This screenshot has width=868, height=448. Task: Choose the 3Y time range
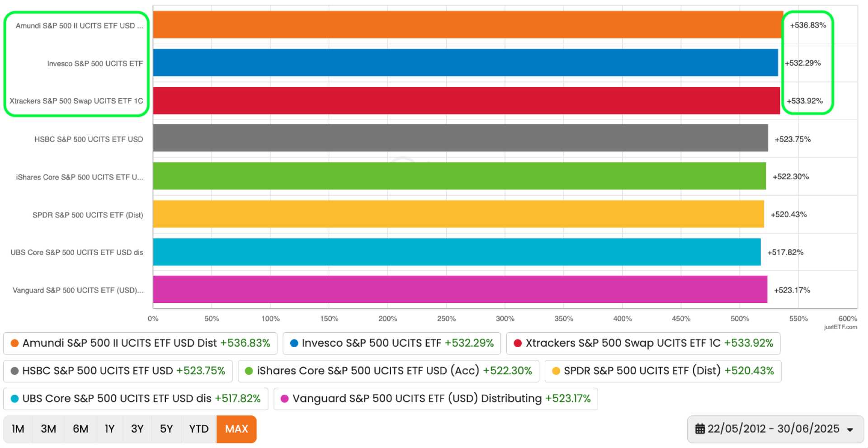137,429
